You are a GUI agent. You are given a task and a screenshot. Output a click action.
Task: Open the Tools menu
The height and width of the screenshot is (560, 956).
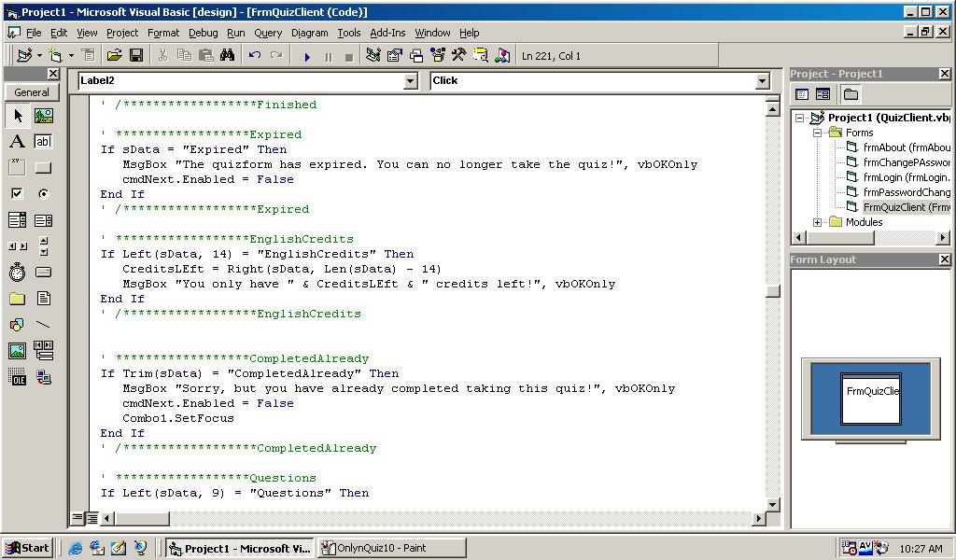(349, 33)
